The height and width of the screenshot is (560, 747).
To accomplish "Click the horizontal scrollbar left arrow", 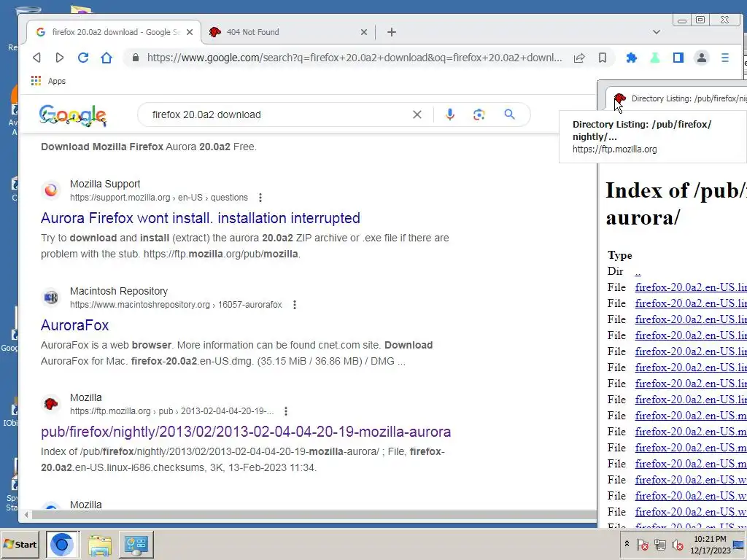I will click(x=27, y=515).
